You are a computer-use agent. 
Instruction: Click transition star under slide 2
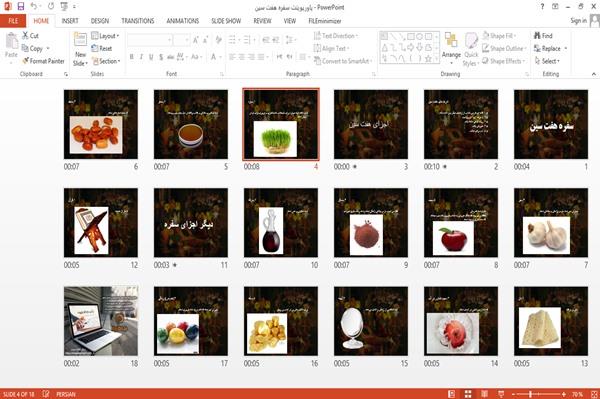coord(445,167)
